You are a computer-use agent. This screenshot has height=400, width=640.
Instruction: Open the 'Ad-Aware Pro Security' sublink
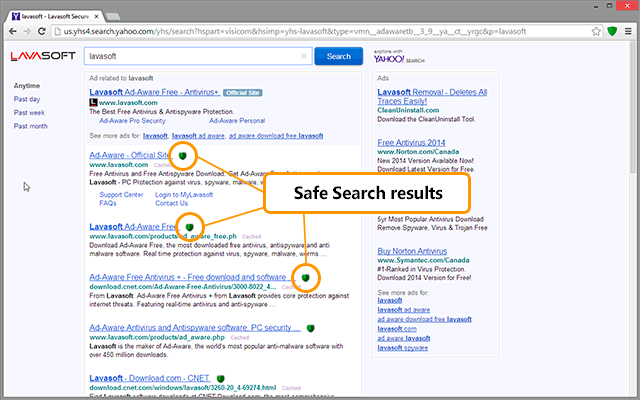coord(132,121)
